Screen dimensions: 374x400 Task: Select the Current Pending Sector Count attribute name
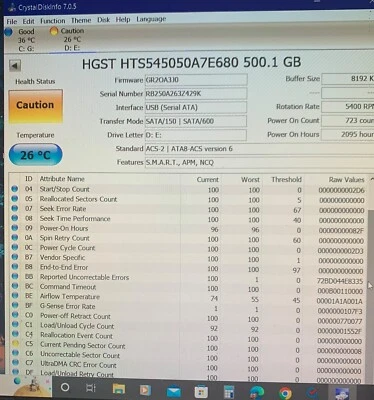(x=83, y=345)
